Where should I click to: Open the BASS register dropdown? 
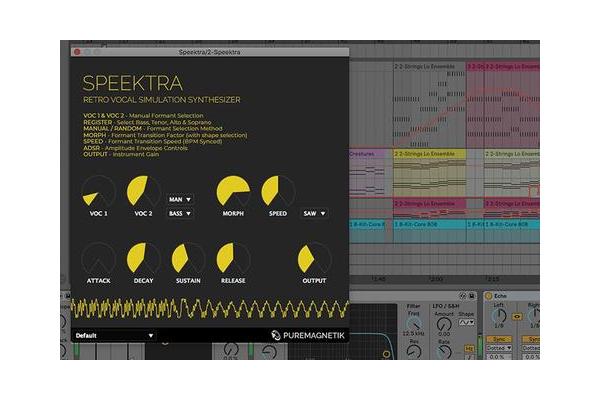[179, 213]
